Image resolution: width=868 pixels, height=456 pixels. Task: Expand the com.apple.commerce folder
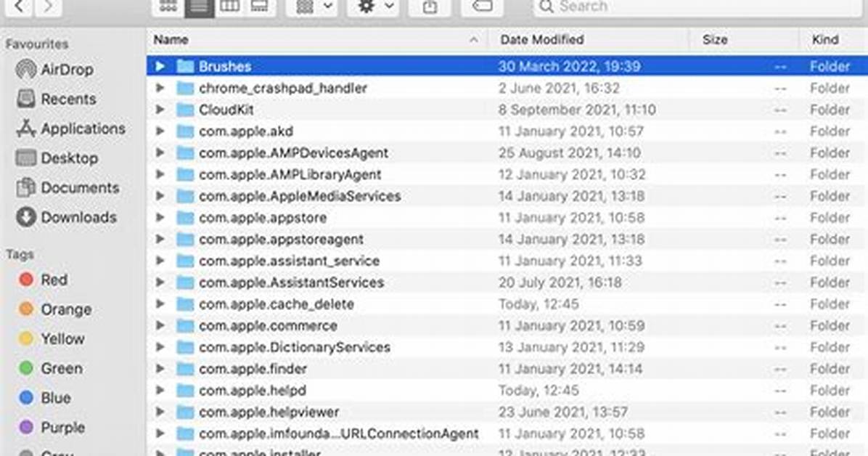160,326
